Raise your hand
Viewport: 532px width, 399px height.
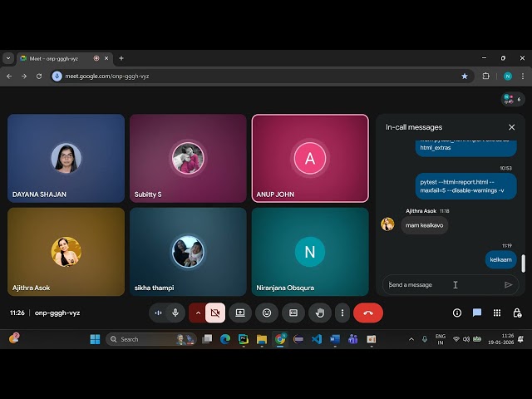319,313
